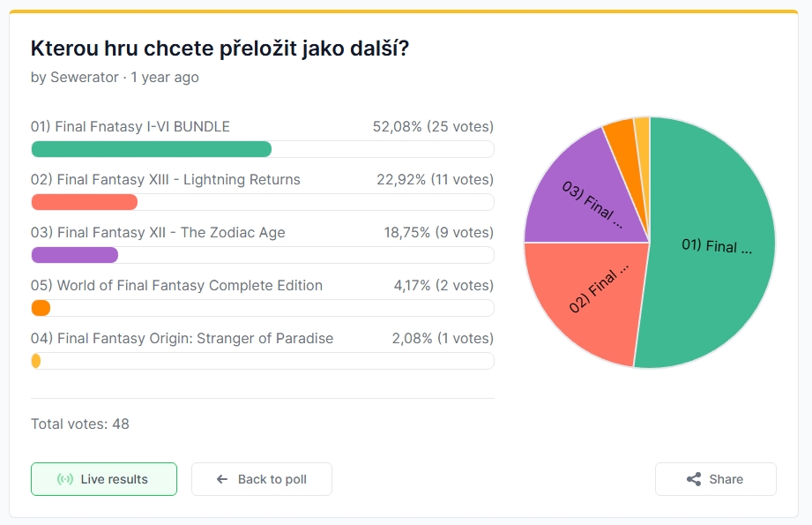Viewport: 812px width, 525px height.
Task: Click the Total votes: 48 text
Action: click(80, 424)
